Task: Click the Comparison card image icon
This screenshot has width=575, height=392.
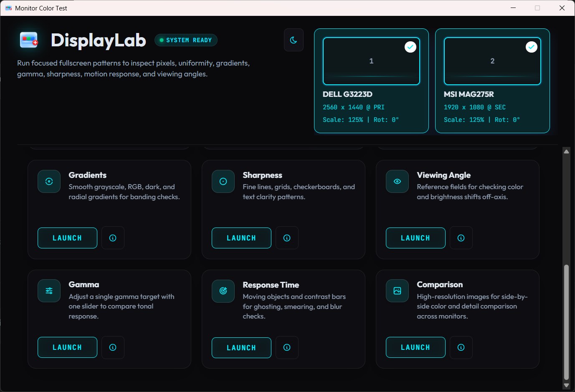Action: tap(397, 291)
